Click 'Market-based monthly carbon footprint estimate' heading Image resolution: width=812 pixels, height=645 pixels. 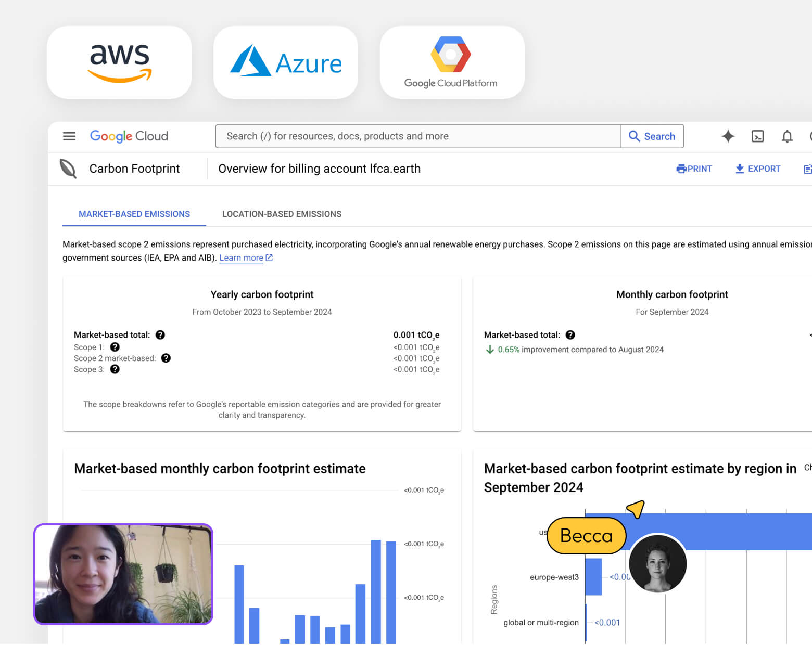click(220, 469)
